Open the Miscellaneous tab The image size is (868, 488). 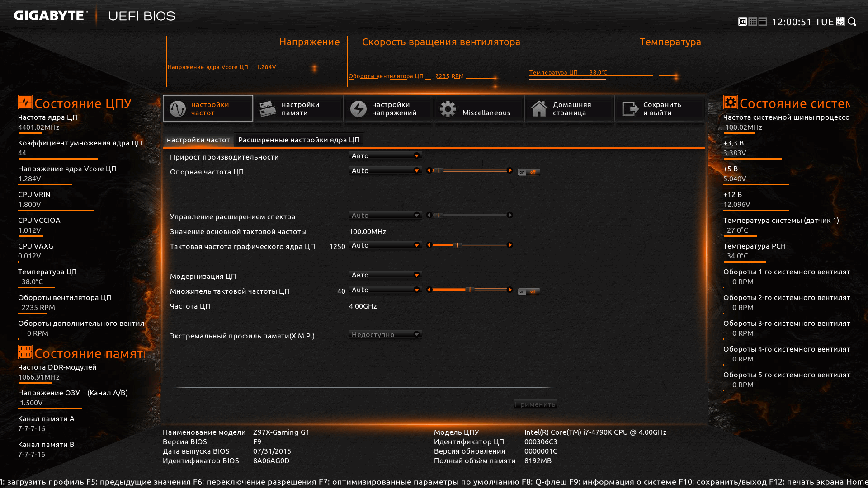click(x=479, y=108)
